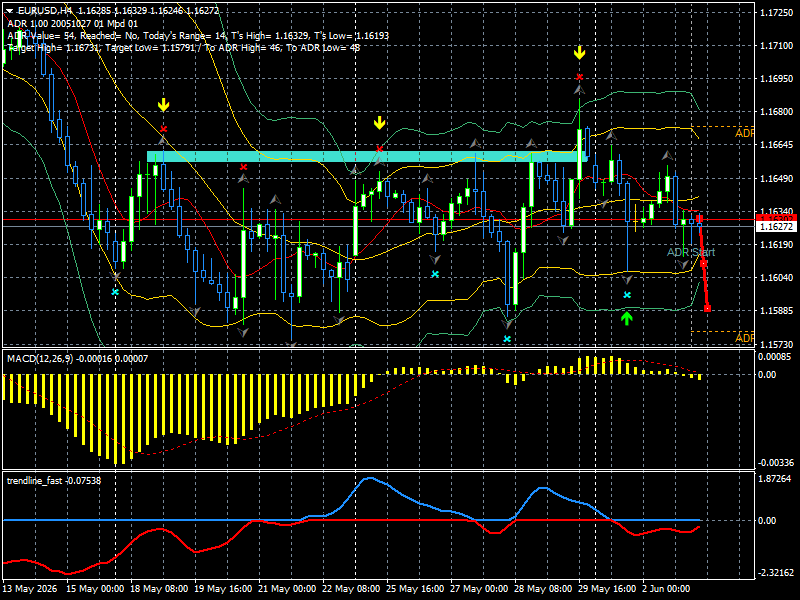
Task: Click red price tag 1.16302 on axis
Action: point(776,218)
